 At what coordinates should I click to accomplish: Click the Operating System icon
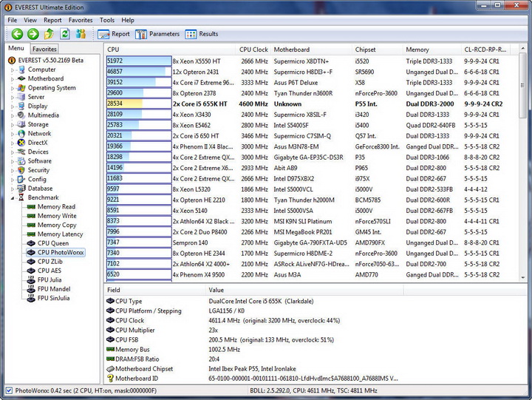pos(21,88)
